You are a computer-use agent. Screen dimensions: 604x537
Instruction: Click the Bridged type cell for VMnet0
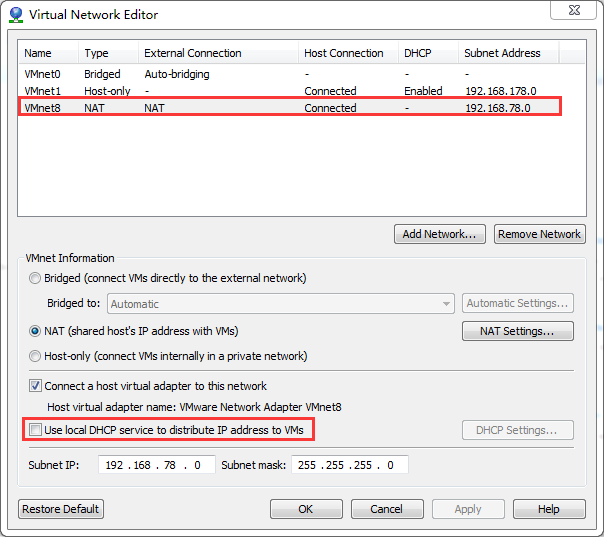[102, 74]
